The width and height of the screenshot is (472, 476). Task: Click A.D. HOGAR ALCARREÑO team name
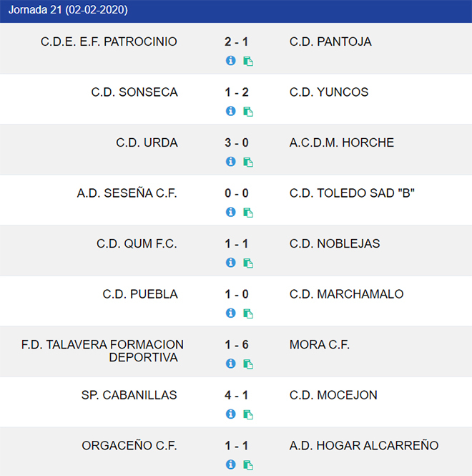coord(364,446)
